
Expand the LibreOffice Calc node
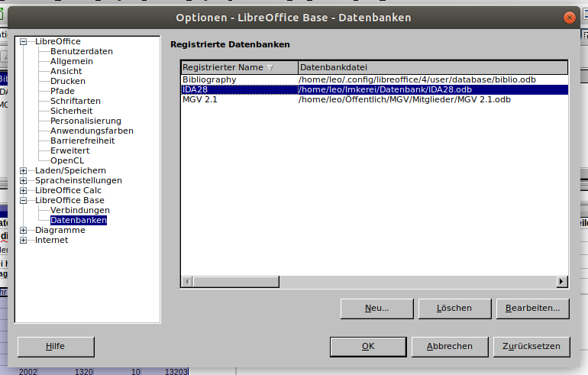tap(23, 190)
